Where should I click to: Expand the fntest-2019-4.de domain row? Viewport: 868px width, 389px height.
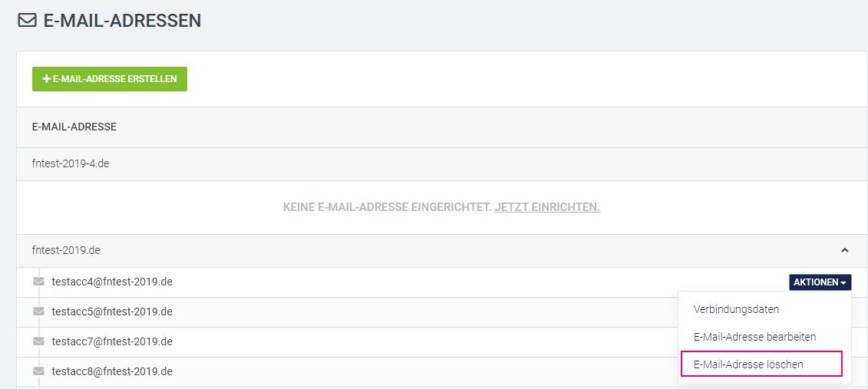click(x=442, y=163)
